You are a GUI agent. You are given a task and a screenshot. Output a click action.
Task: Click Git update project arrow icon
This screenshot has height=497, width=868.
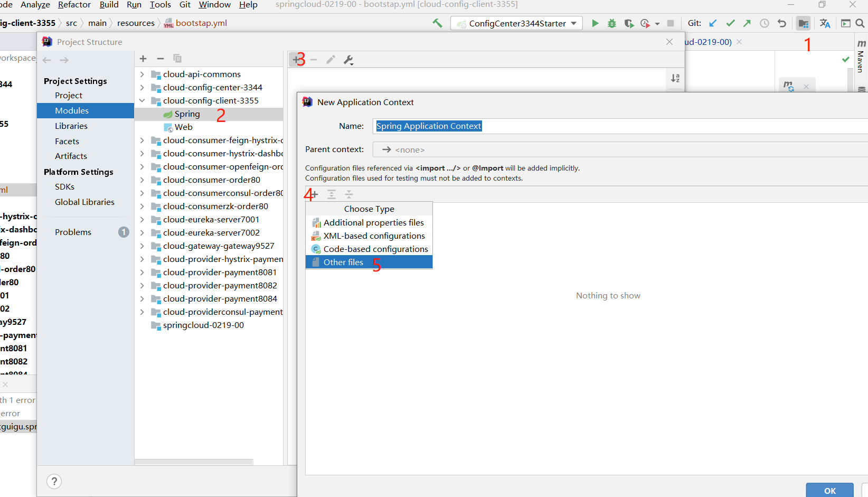point(713,23)
